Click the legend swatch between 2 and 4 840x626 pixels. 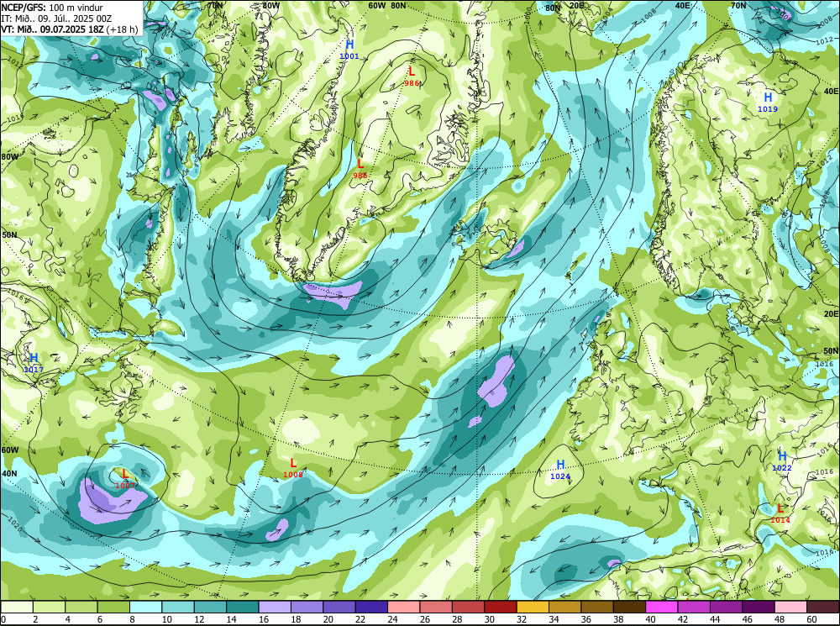(x=50, y=607)
